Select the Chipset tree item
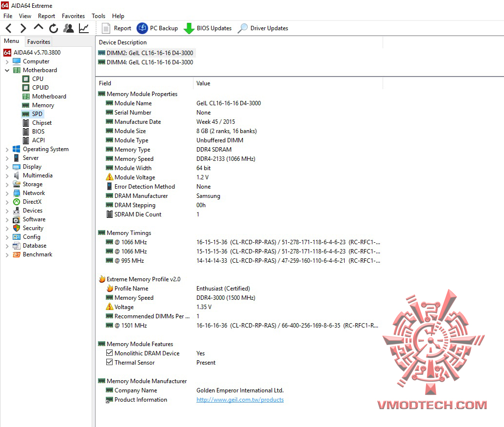This screenshot has height=427, width=504. (x=37, y=123)
